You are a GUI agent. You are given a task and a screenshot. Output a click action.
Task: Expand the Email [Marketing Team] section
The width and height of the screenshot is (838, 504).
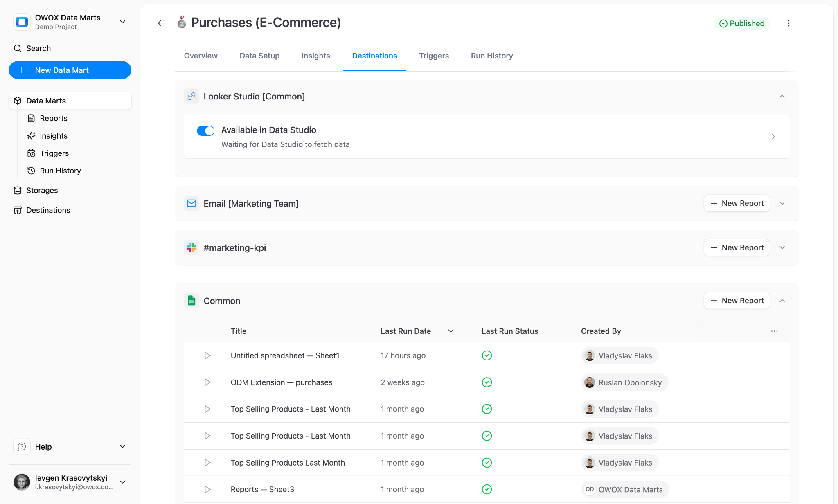[782, 203]
